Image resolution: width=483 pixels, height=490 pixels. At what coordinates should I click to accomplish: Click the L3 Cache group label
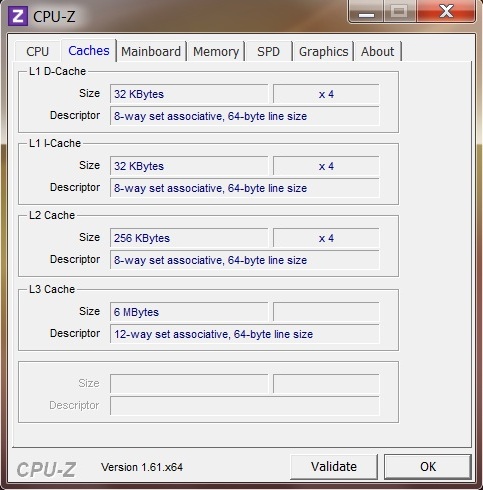52,289
